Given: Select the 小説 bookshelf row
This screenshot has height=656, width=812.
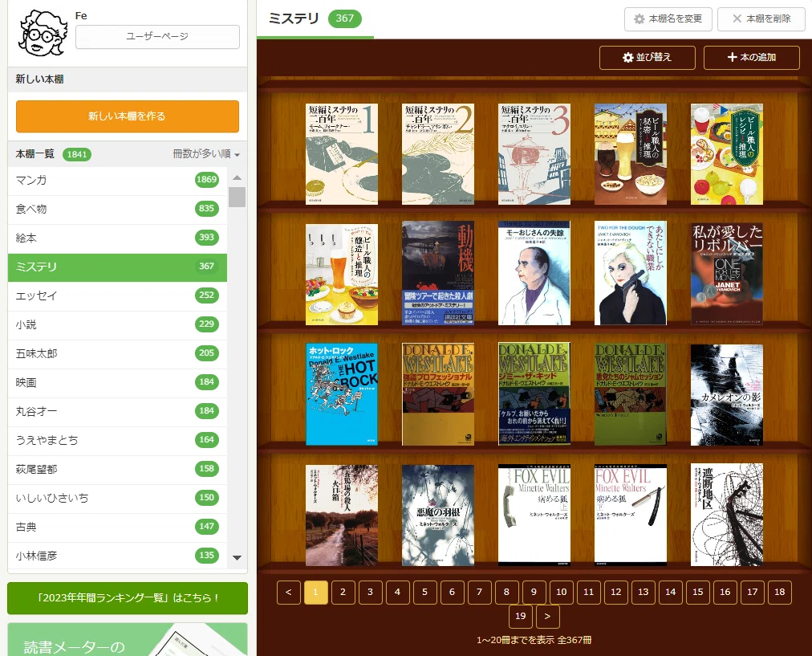Looking at the screenshot, I should point(118,325).
